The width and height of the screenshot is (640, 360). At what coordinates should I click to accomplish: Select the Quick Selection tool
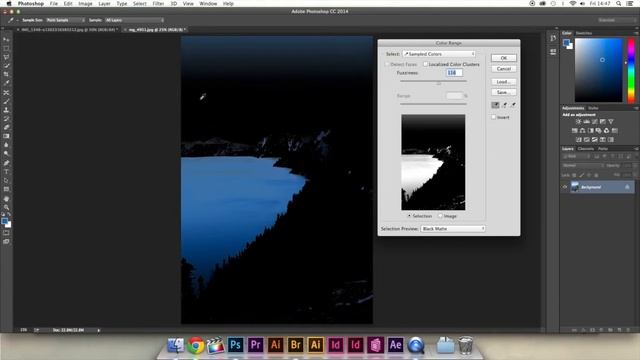[6, 65]
